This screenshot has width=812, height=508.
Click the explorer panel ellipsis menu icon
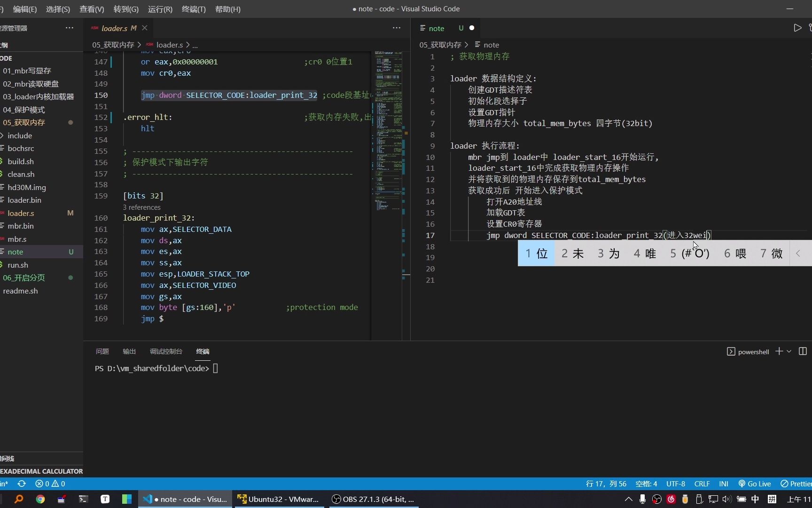tap(70, 28)
